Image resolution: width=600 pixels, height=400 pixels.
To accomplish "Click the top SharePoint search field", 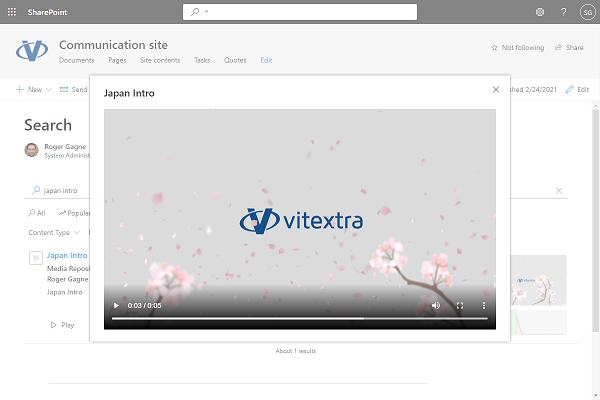I will click(300, 12).
